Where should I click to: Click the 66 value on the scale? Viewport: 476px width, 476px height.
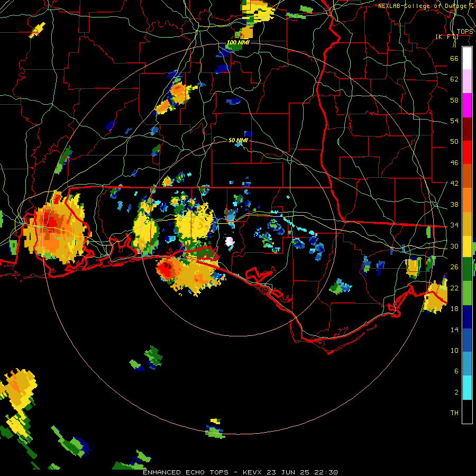pos(454,58)
